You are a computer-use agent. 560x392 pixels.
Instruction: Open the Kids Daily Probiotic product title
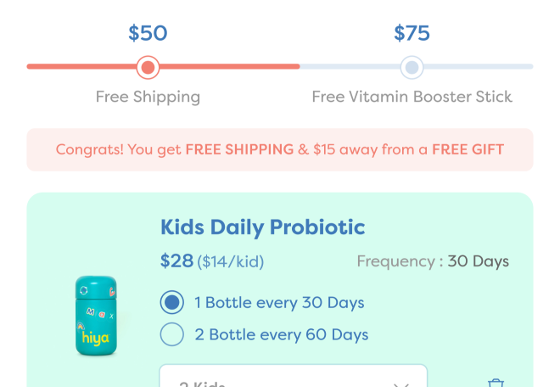pyautogui.click(x=262, y=227)
